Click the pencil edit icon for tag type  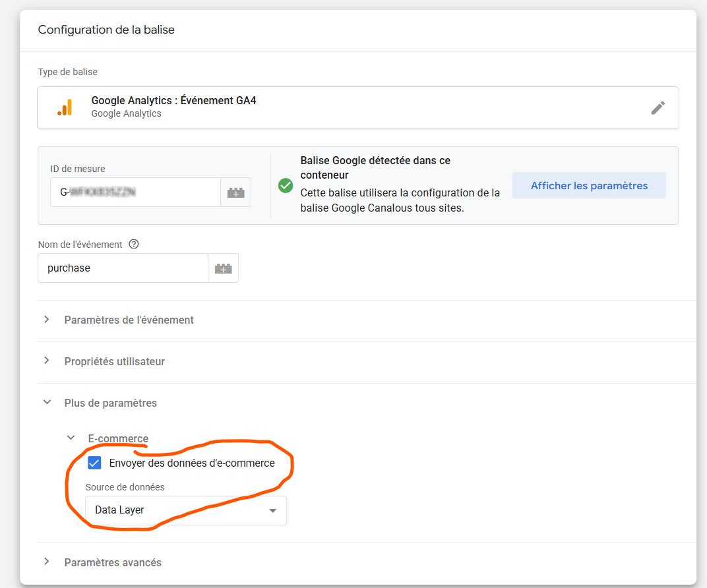(x=658, y=108)
